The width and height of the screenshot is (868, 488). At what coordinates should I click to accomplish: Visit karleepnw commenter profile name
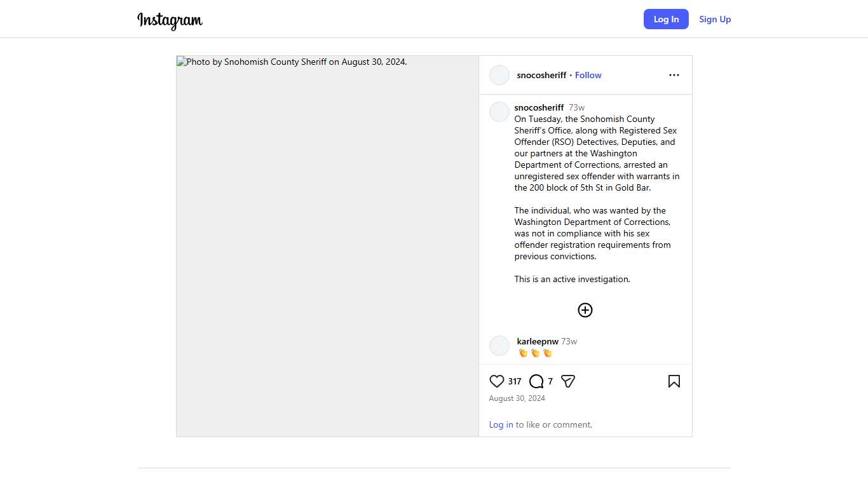[538, 341]
